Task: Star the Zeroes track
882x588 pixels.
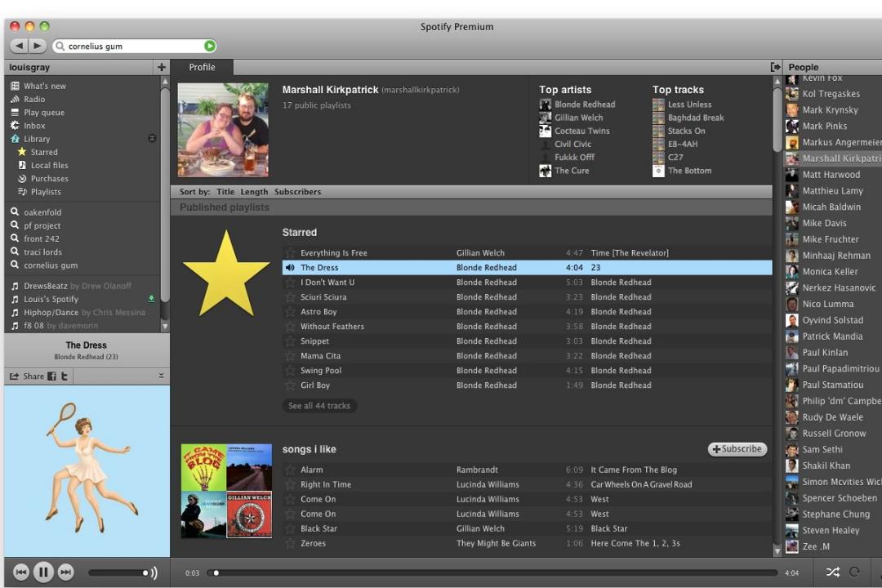Action: (x=290, y=544)
